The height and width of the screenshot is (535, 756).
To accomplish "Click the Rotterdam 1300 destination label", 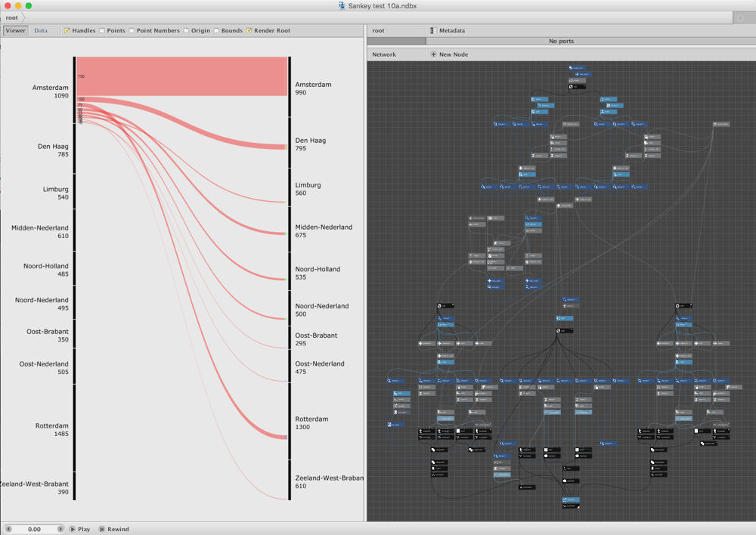I will coord(311,422).
